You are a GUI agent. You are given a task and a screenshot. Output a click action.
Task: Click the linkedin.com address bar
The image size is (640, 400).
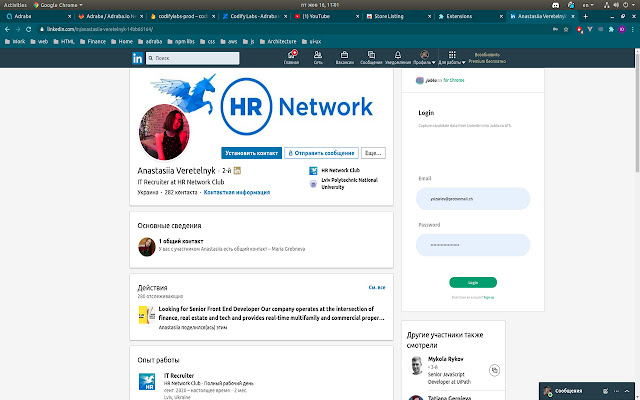tap(294, 29)
